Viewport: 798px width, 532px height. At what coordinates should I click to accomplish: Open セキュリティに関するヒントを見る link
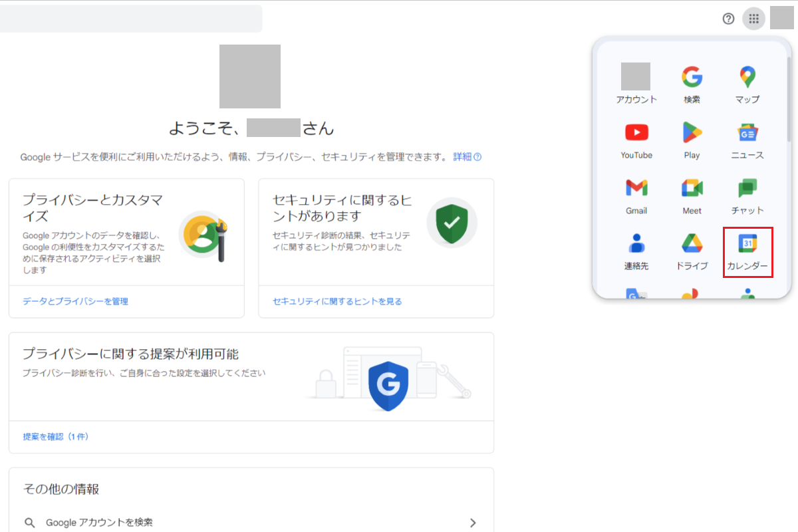point(337,301)
